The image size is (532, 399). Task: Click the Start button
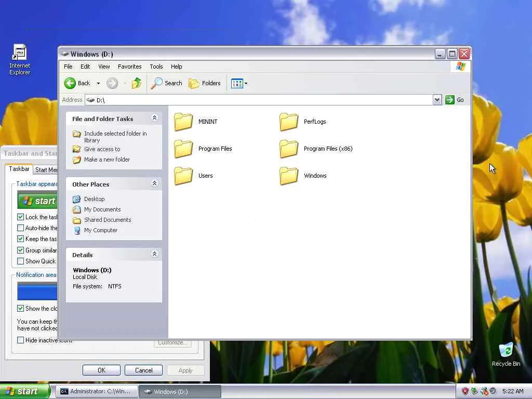[x=24, y=391]
